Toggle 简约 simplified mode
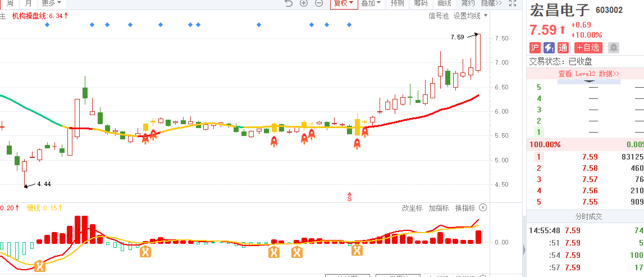The height and width of the screenshot is (277, 644). click(468, 3)
